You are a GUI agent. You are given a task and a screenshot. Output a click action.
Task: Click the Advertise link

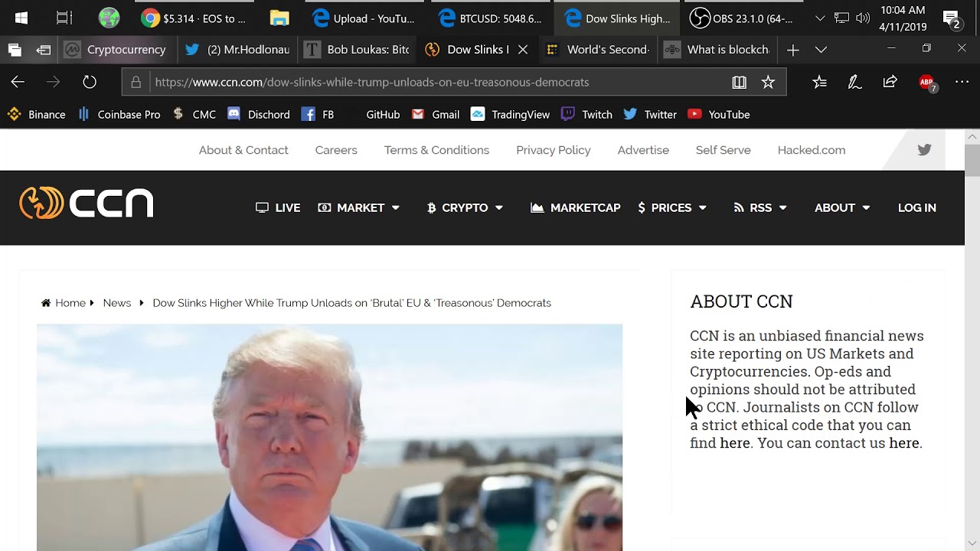[643, 150]
